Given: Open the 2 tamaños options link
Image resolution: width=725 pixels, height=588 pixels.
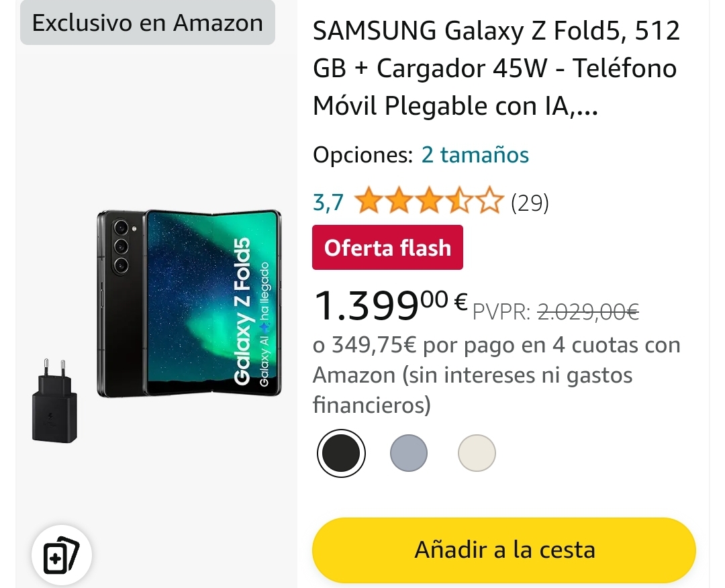Looking at the screenshot, I should tap(475, 155).
